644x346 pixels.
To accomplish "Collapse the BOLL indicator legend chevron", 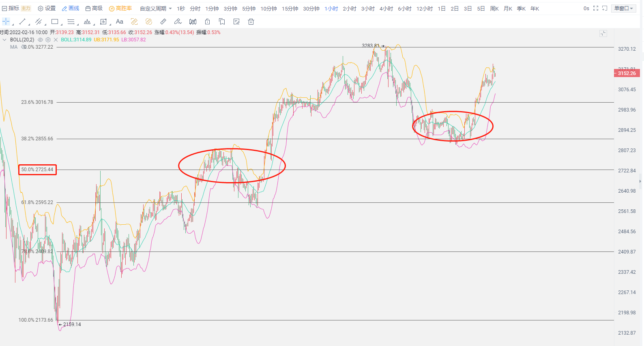I will 4,40.
